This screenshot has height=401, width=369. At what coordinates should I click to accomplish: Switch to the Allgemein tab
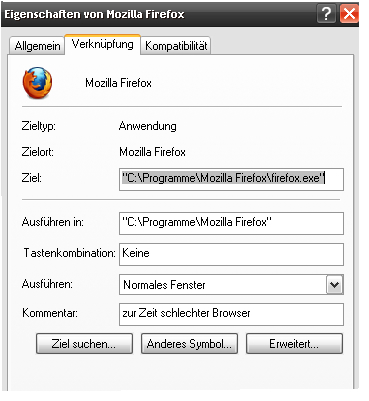[37, 46]
